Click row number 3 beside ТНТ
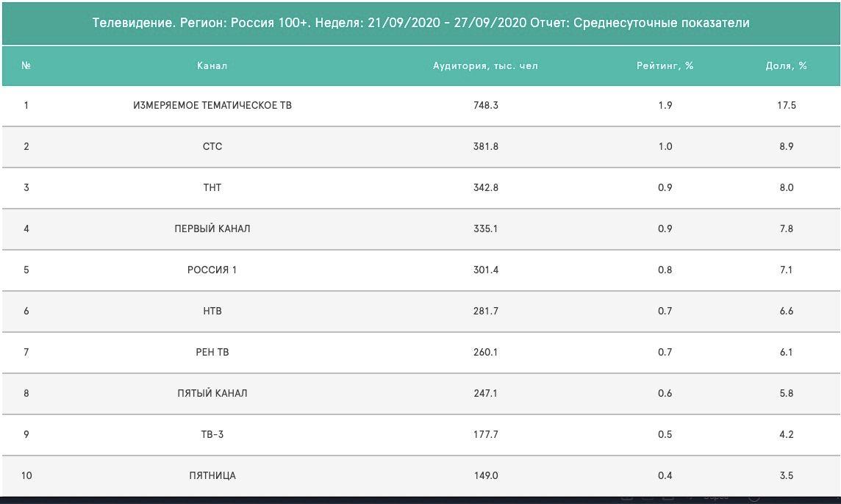Image resolution: width=841 pixels, height=504 pixels. coord(26,187)
